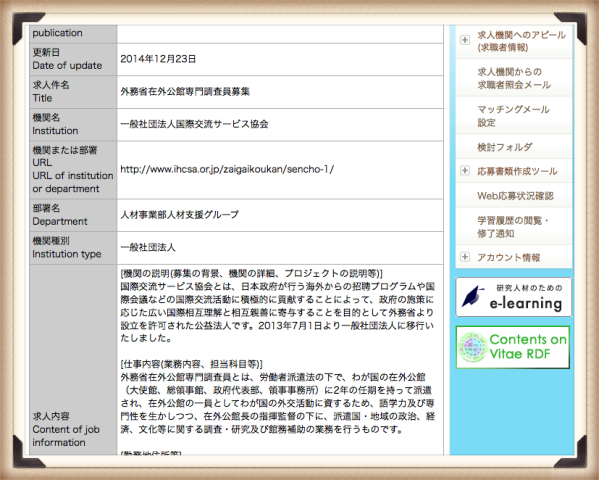The height and width of the screenshot is (480, 599).
Task: Click the e-learning banner
Action: click(513, 297)
